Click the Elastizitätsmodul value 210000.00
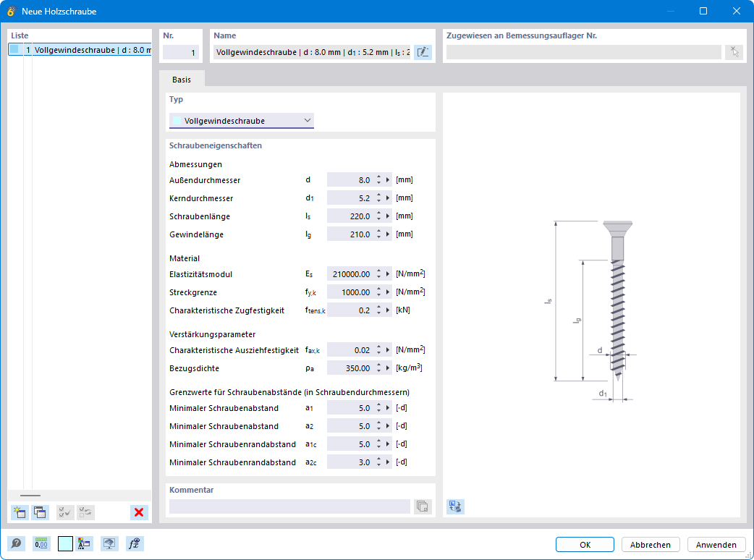This screenshot has height=560, width=754. (350, 274)
